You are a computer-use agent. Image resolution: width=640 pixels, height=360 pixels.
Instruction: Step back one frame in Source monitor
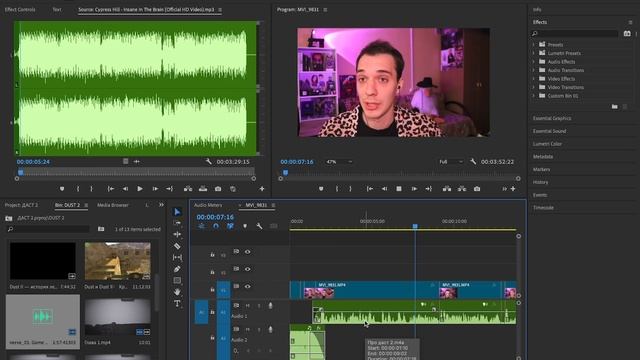point(125,189)
